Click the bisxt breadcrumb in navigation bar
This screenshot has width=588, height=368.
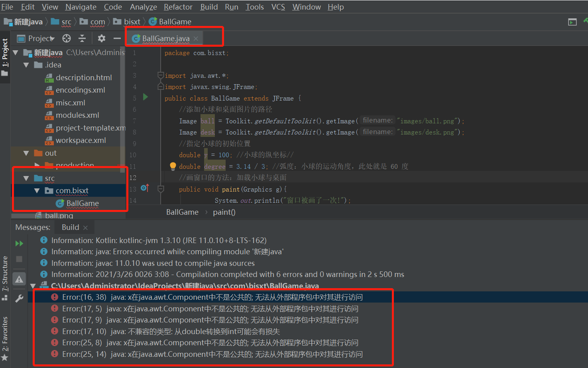point(127,22)
